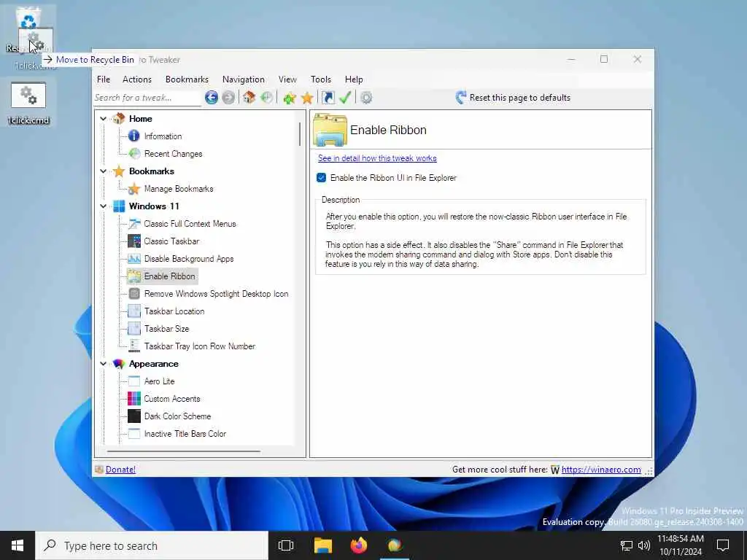Add this tweak to bookmarks (star plus)
The height and width of the screenshot is (560, 747).
pos(289,98)
